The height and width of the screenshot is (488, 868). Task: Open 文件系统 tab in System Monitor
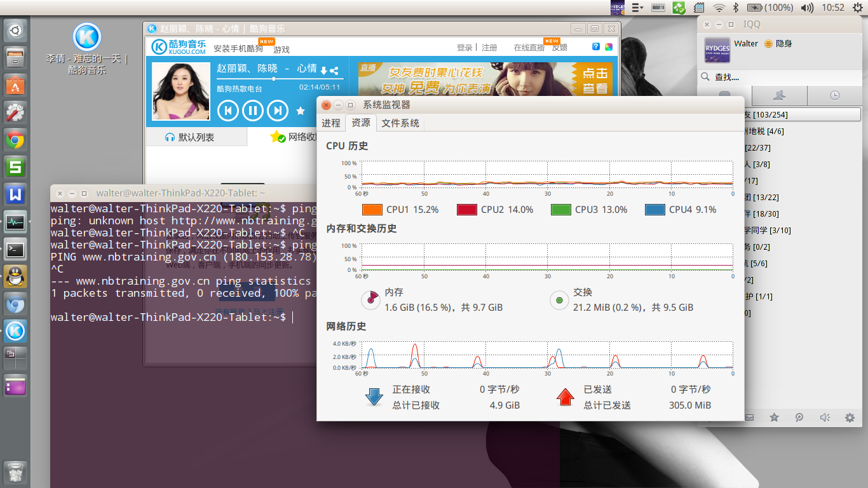(400, 123)
